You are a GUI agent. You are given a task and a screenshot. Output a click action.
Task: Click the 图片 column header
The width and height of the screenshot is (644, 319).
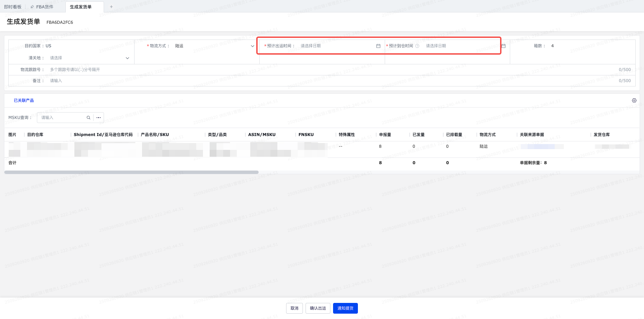pos(12,135)
